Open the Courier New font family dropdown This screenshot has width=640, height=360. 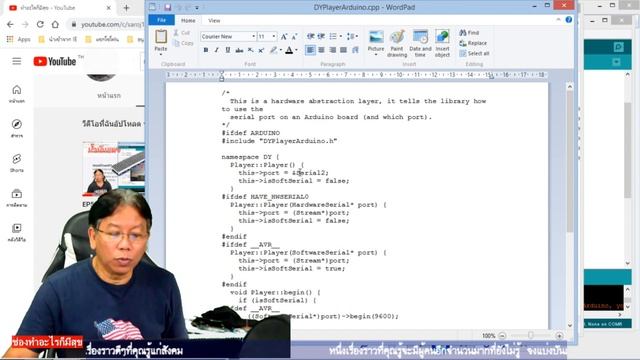[253, 36]
